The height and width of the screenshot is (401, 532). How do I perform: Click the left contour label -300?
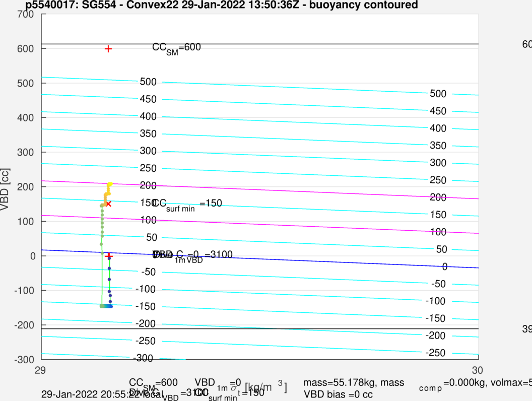point(143,358)
